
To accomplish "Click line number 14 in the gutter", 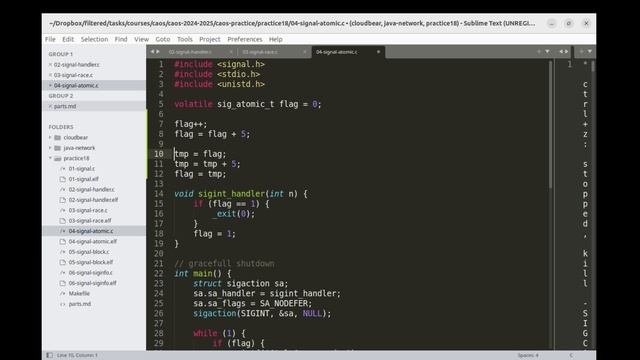I will point(158,194).
